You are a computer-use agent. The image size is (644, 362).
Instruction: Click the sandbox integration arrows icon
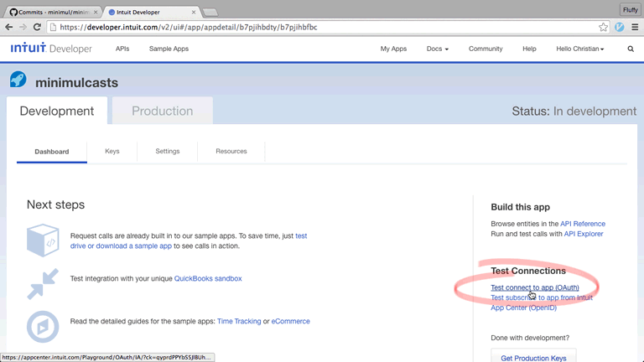coord(43,284)
